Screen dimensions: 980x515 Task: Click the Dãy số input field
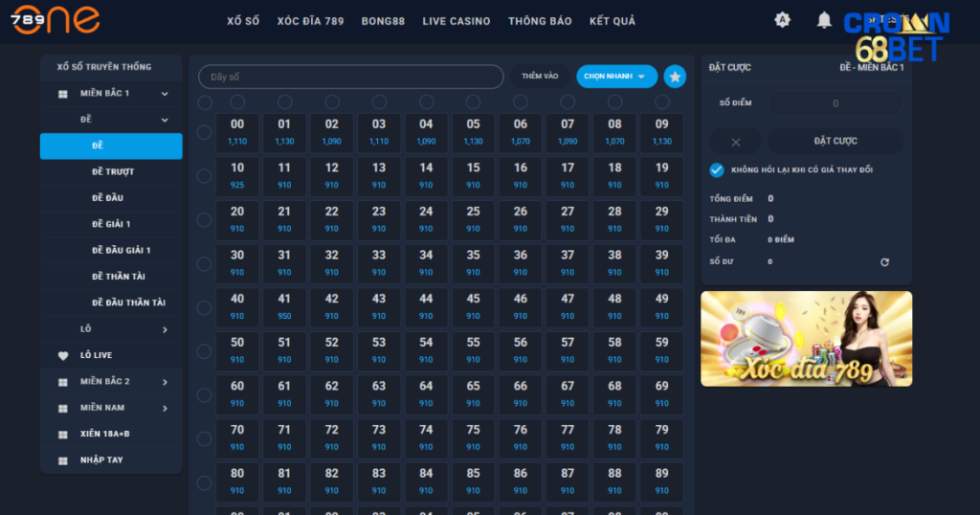pos(350,77)
